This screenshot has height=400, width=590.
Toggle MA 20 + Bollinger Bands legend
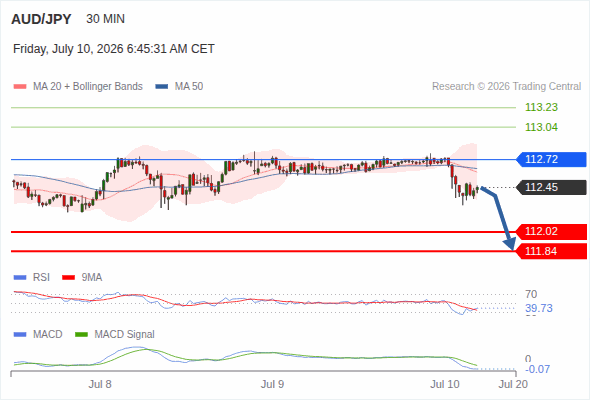[x=78, y=87]
